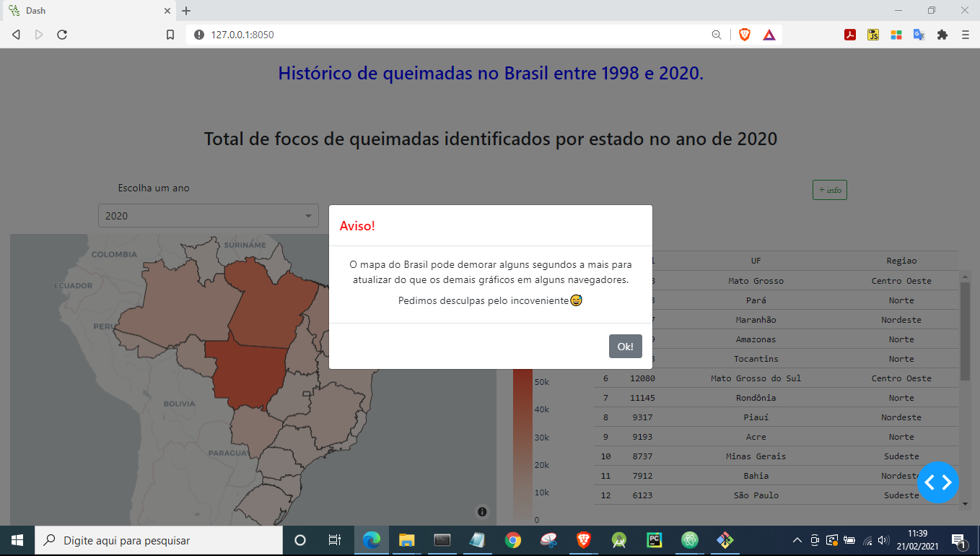Click the Regiao column header

pyautogui.click(x=901, y=261)
